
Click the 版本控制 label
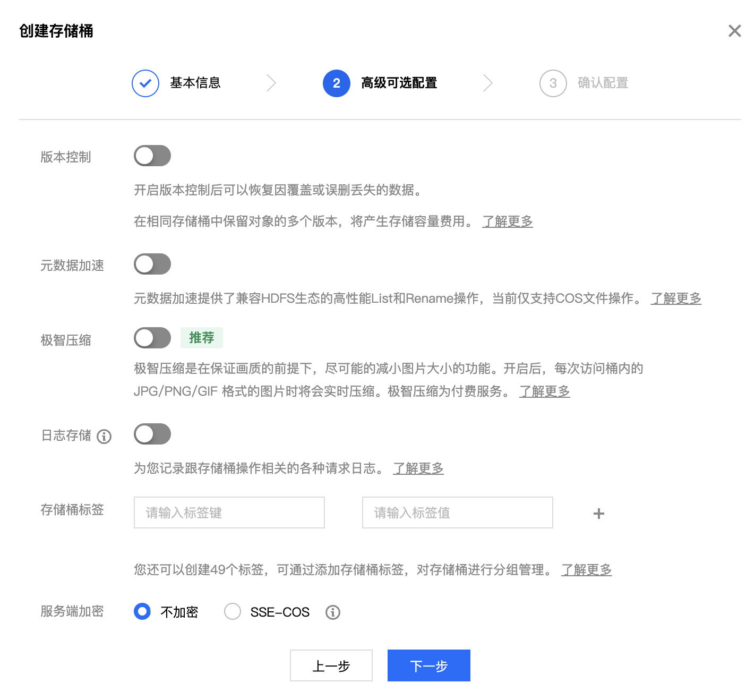(x=66, y=157)
